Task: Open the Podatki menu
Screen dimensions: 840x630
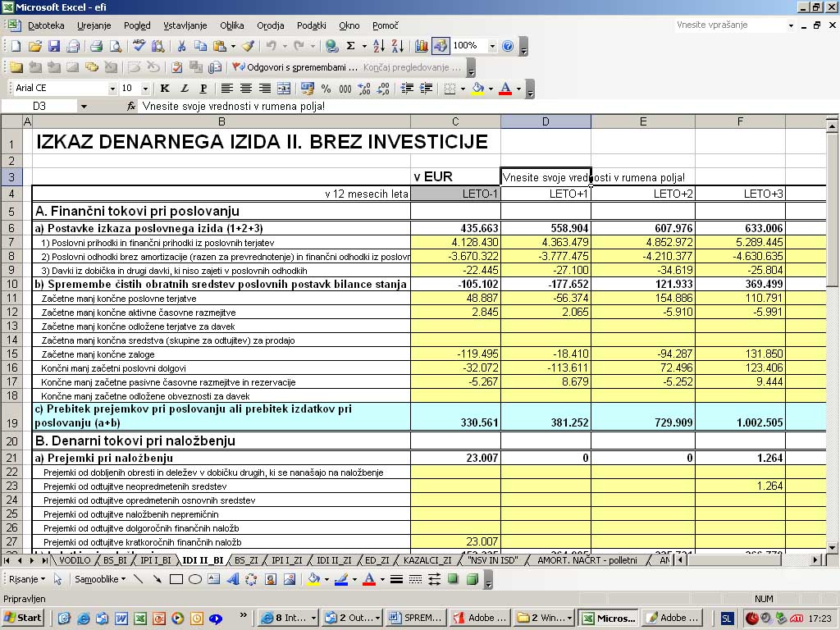Action: [311, 25]
